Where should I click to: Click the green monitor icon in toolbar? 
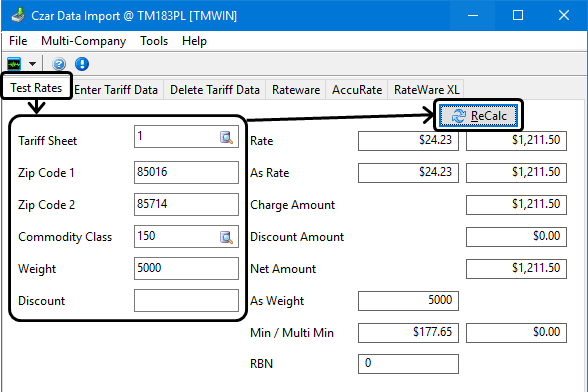(14, 64)
